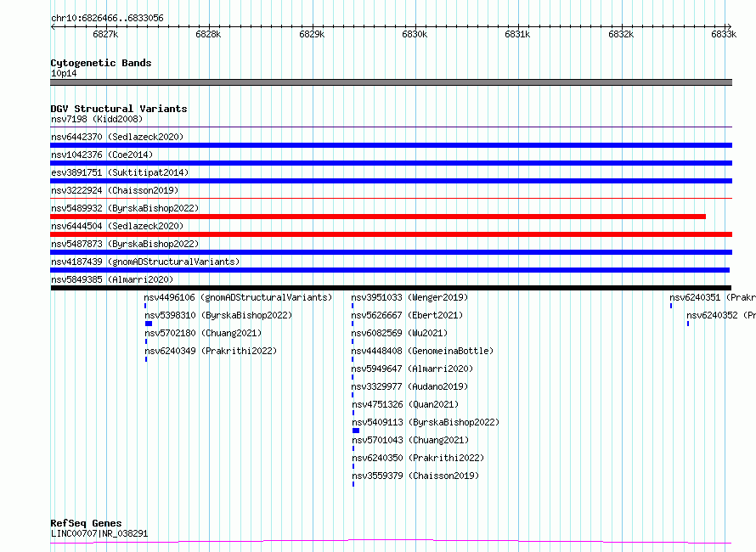The height and width of the screenshot is (552, 756).
Task: Click nsv4496106 (gnomADStructuralVariants) label
Action: click(238, 297)
